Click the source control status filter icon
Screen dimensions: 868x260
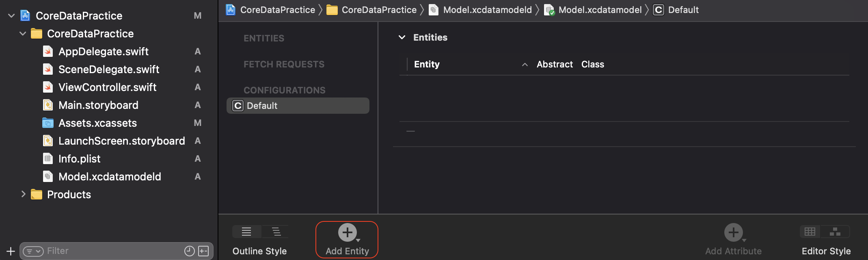(x=203, y=251)
